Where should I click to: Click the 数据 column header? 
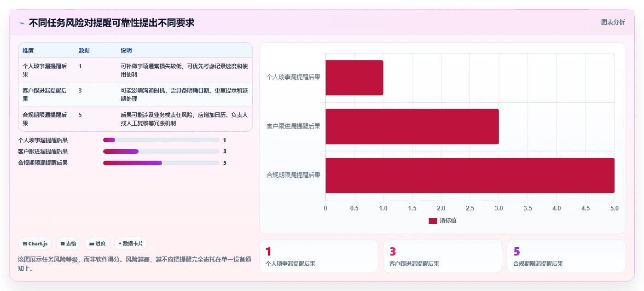click(x=84, y=51)
